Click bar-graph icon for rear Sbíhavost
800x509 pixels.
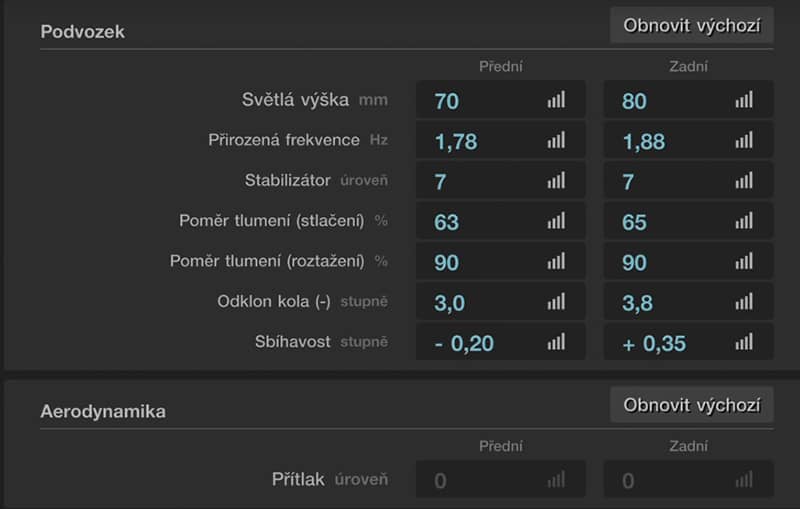744,342
